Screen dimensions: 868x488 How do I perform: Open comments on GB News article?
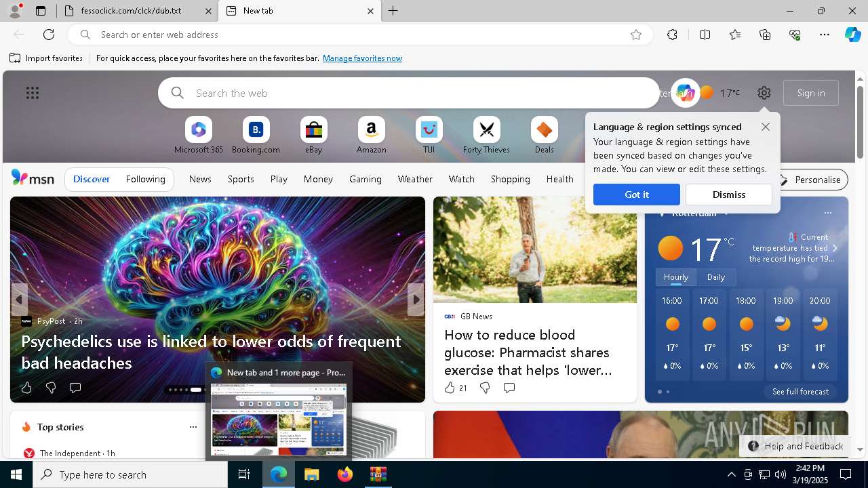[509, 388]
